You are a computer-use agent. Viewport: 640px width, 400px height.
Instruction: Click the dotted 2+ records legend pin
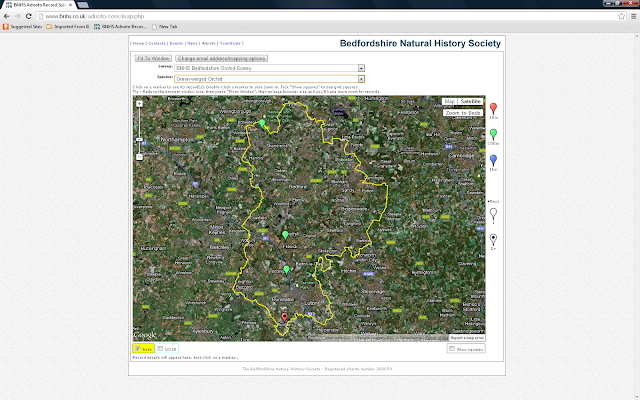point(493,240)
